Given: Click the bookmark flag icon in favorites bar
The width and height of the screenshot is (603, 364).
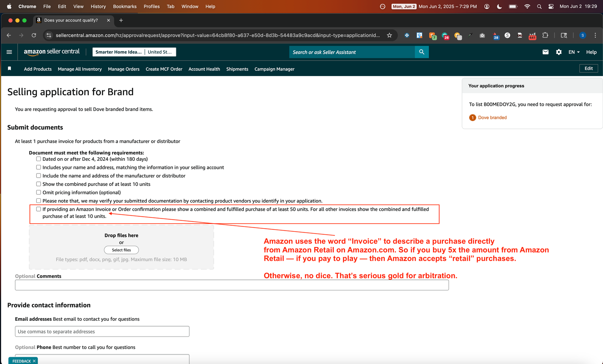Looking at the screenshot, I should click(x=9, y=69).
